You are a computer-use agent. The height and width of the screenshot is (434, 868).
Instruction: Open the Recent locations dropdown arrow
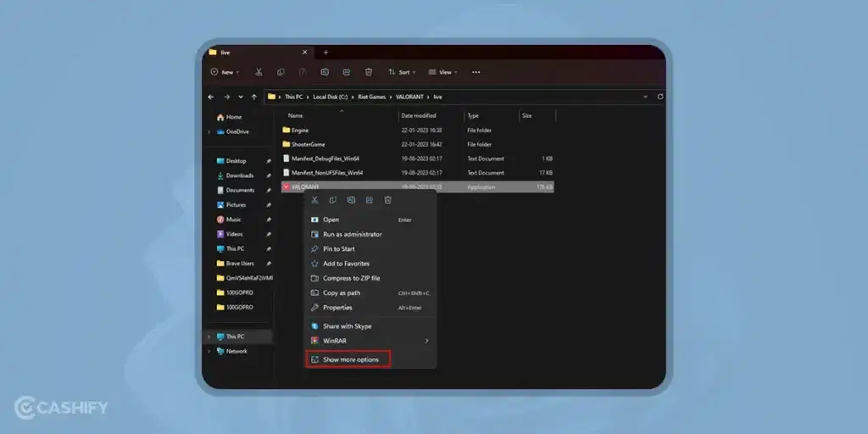[240, 97]
